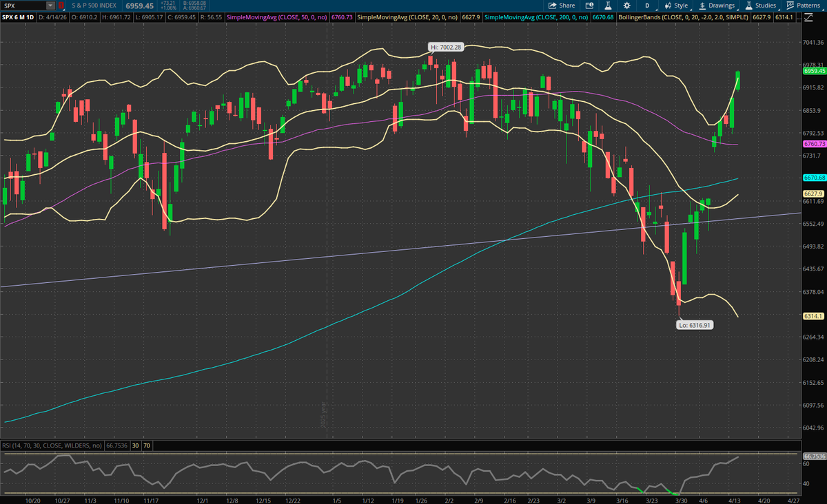Screen dimensions: 827x504
Task: Click the last price 6959.45 in header
Action: click(139, 6)
